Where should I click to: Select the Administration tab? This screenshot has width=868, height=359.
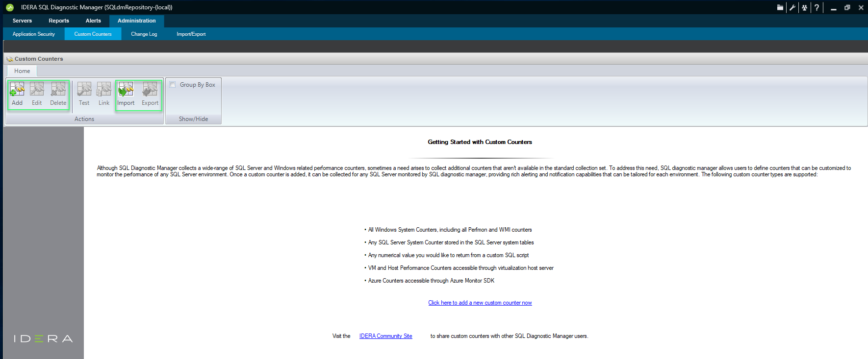pyautogui.click(x=137, y=21)
